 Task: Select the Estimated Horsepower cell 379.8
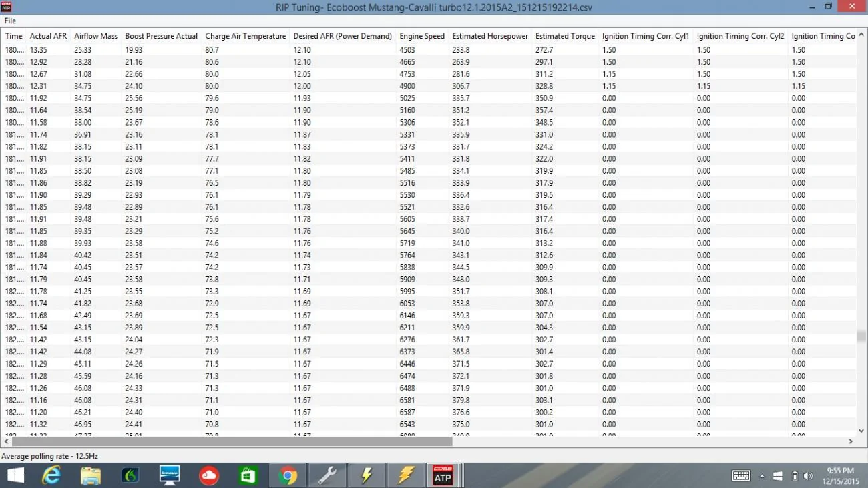[461, 400]
